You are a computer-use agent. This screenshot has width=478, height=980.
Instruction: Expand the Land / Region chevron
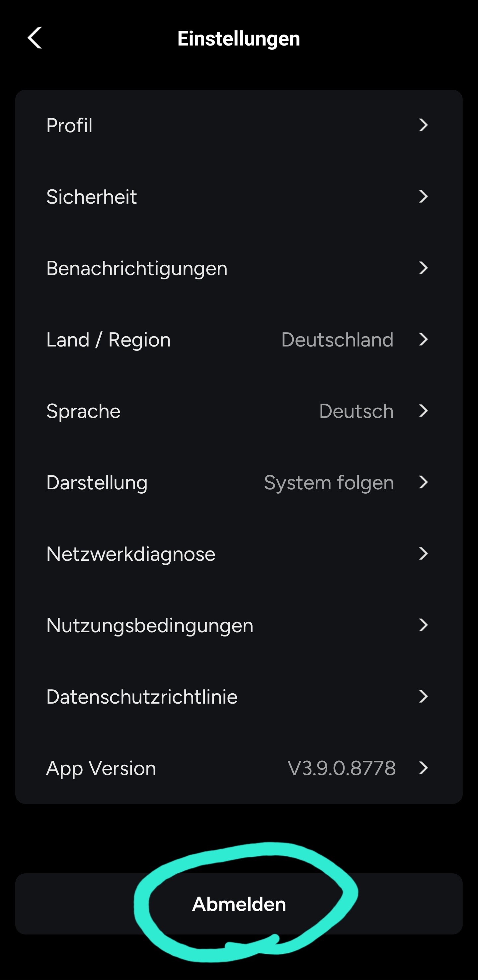click(423, 340)
